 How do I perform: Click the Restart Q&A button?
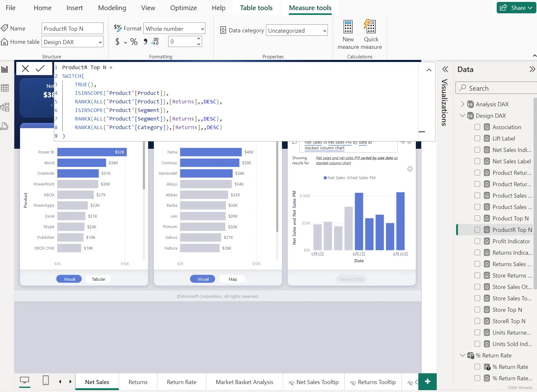point(351,279)
